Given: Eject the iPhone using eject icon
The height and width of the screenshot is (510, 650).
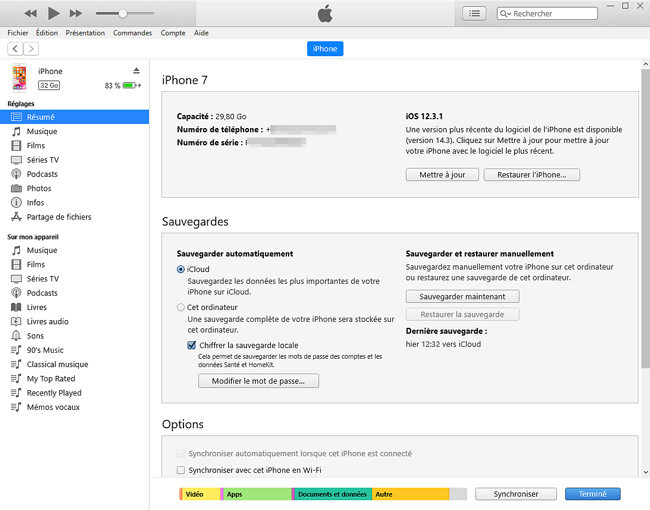Looking at the screenshot, I should click(137, 70).
